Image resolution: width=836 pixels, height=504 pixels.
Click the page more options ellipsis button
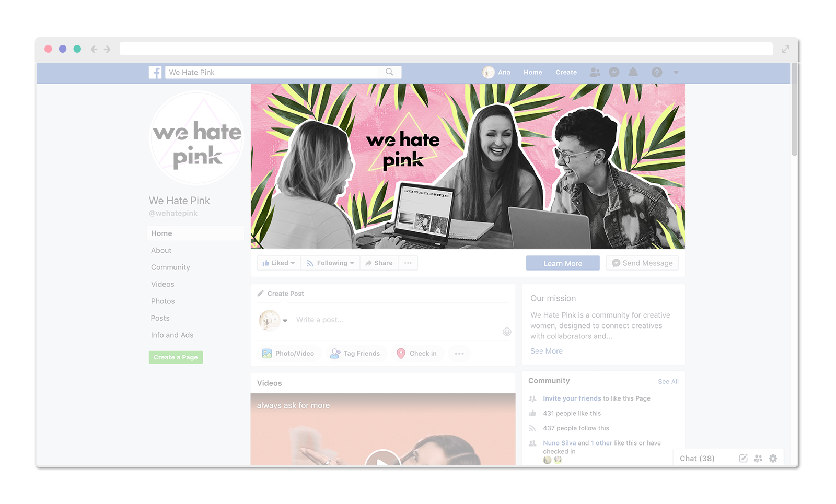408,263
